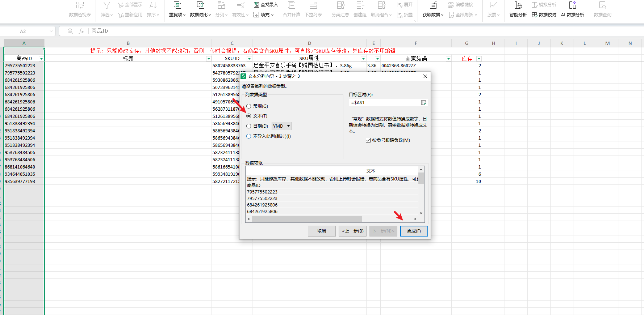
Task: Click 取消 to cancel wizard
Action: point(321,231)
